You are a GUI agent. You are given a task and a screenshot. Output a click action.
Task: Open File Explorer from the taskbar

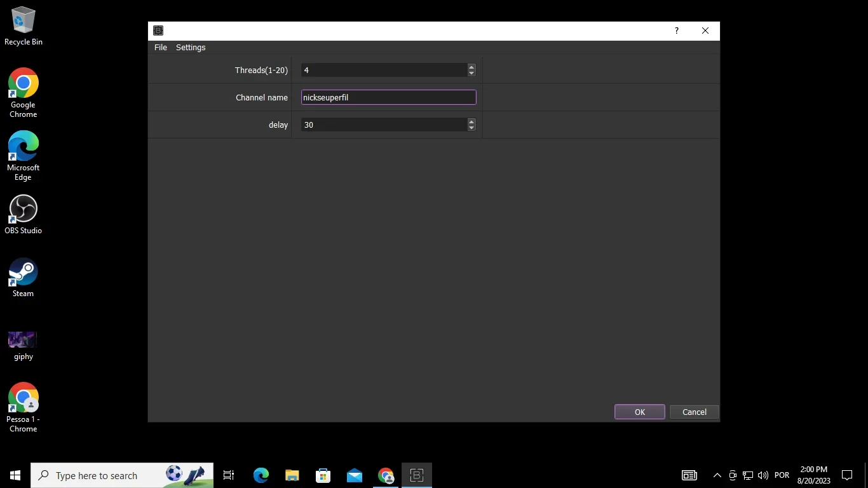click(x=292, y=475)
